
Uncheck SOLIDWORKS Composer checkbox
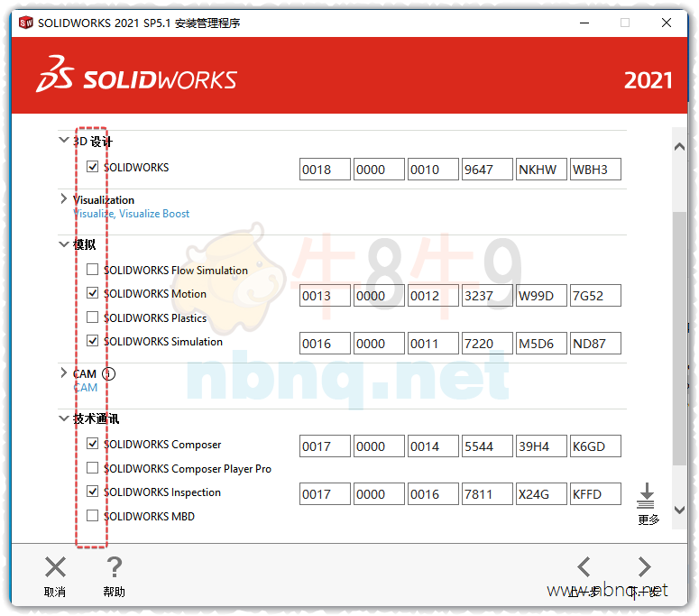pos(92,444)
